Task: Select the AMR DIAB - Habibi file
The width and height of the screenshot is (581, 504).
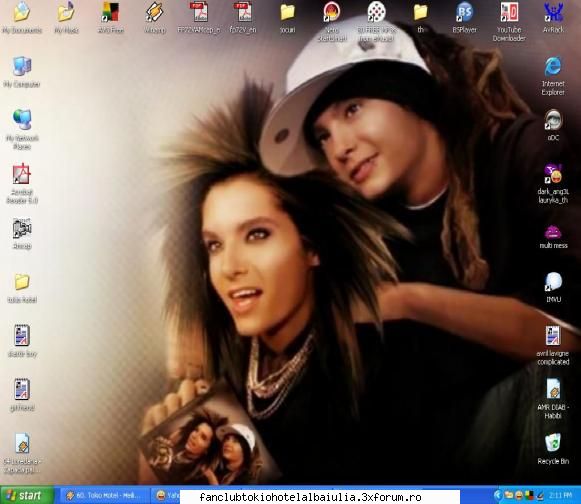Action: [553, 399]
